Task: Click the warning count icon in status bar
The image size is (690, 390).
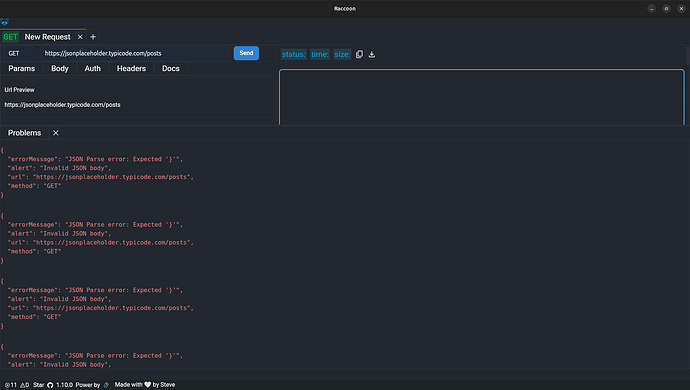Action: tap(22, 385)
